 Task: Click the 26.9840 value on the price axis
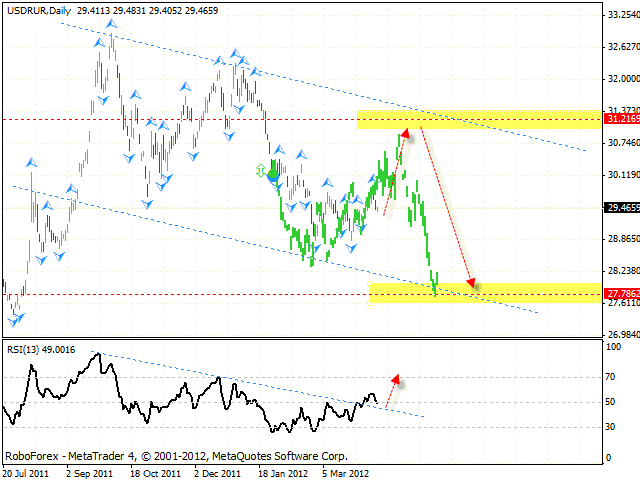click(620, 335)
